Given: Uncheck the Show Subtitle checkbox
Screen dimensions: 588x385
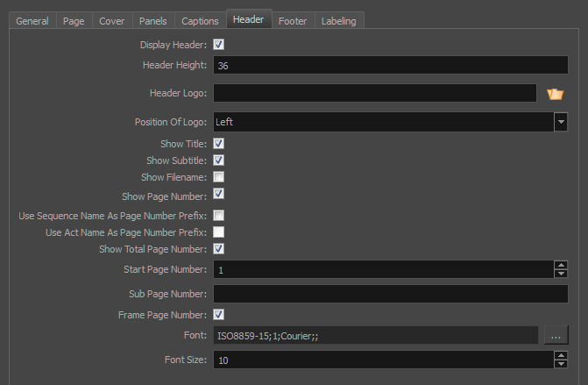Looking at the screenshot, I should [x=218, y=160].
